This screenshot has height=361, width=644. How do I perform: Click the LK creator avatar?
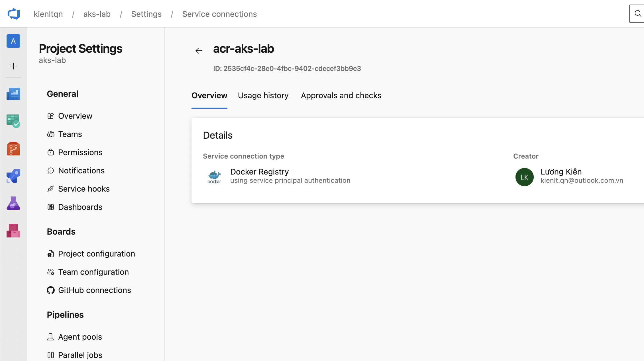[x=525, y=177]
